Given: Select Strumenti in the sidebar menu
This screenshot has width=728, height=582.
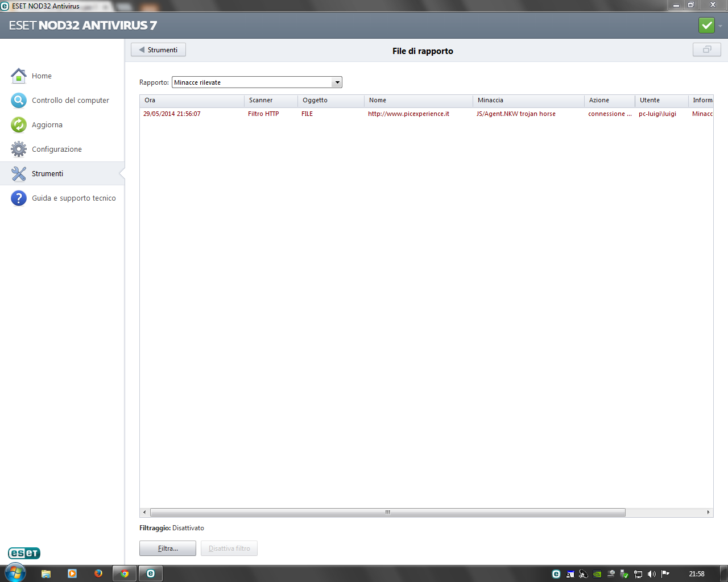Looking at the screenshot, I should tap(48, 174).
